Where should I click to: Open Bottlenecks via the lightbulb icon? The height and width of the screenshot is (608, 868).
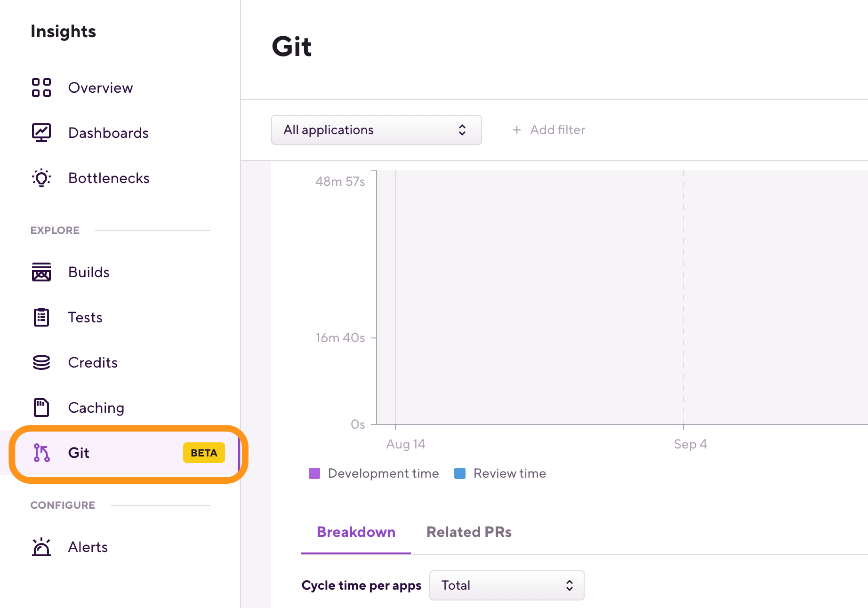tap(41, 178)
